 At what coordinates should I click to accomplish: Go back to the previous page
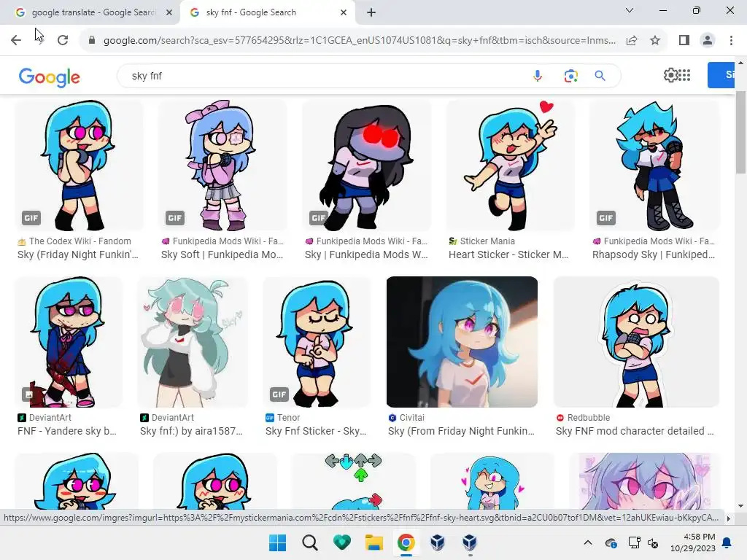[16, 40]
